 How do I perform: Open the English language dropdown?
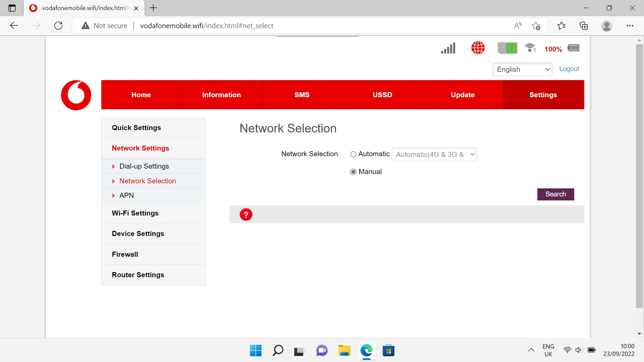coord(522,69)
